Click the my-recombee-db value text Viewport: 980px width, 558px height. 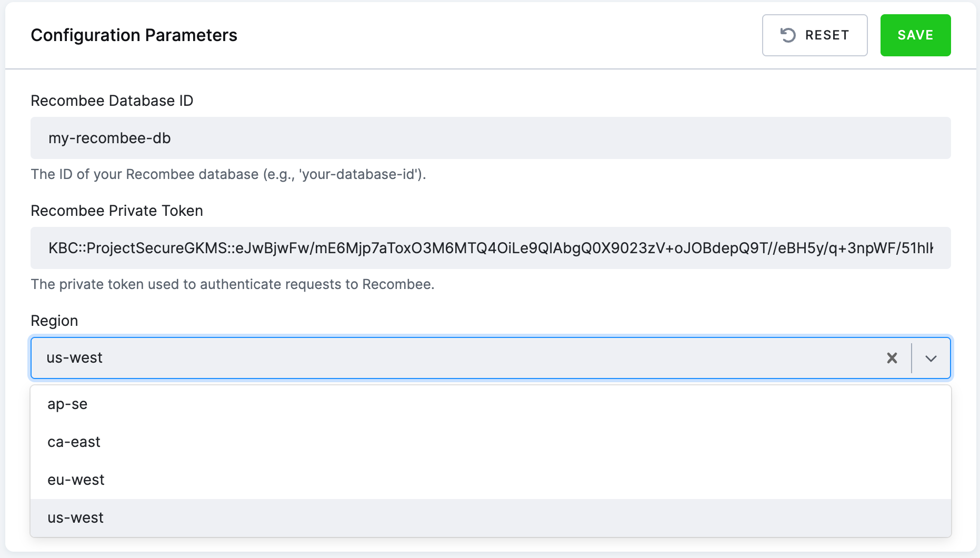109,138
